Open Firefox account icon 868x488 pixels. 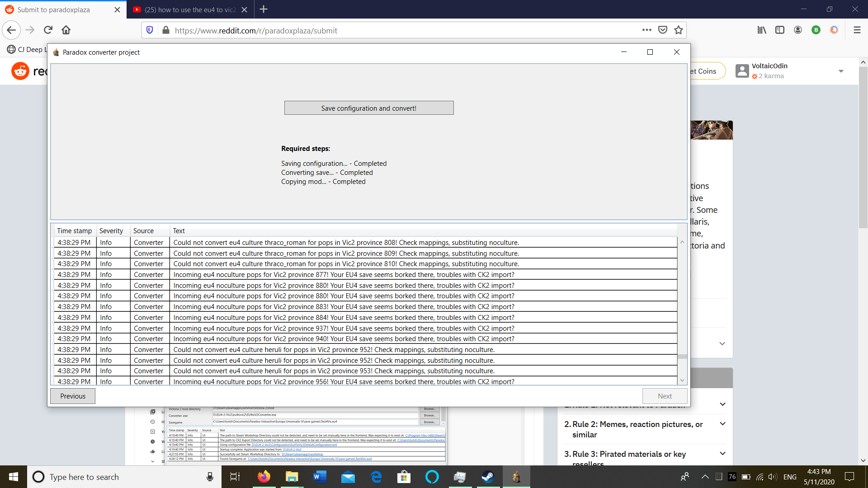pyautogui.click(x=798, y=30)
